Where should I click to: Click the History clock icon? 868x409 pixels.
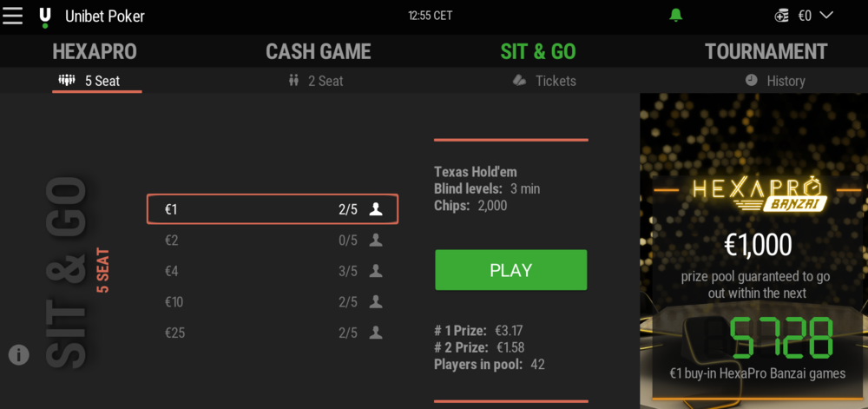pos(751,80)
